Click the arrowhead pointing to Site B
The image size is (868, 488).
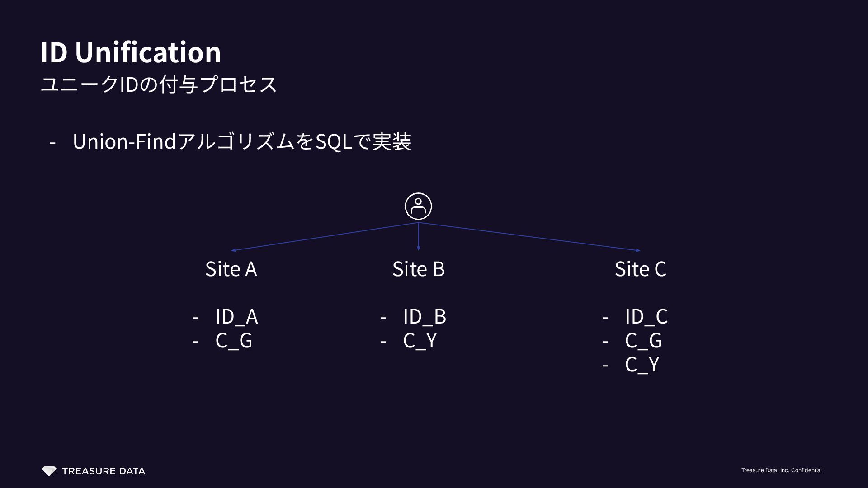(x=418, y=248)
